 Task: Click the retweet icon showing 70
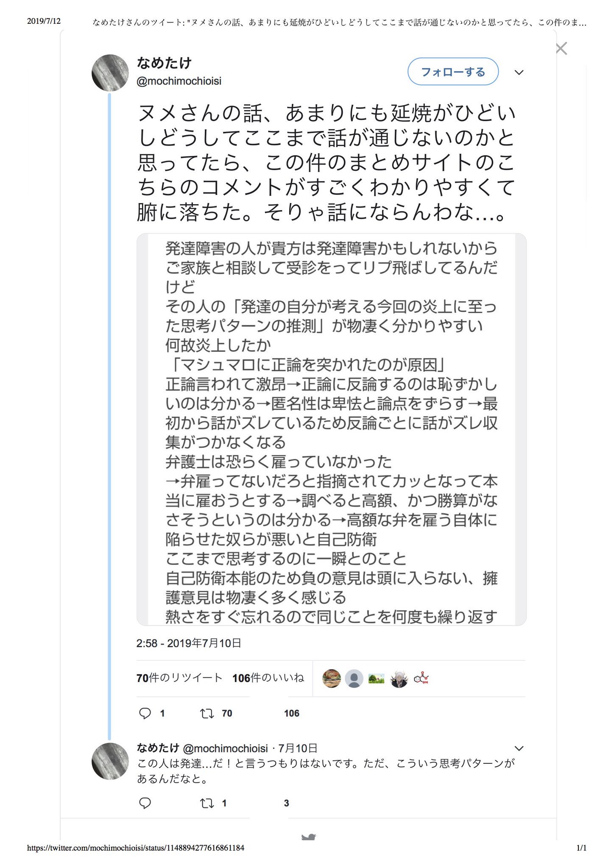click(x=207, y=713)
